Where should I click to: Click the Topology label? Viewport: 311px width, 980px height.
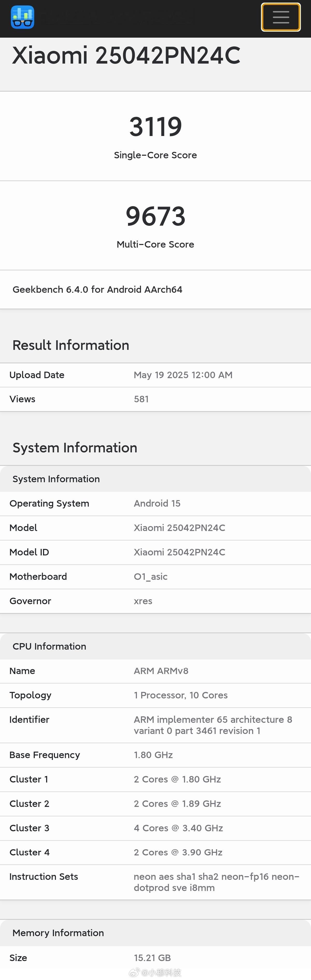point(30,696)
